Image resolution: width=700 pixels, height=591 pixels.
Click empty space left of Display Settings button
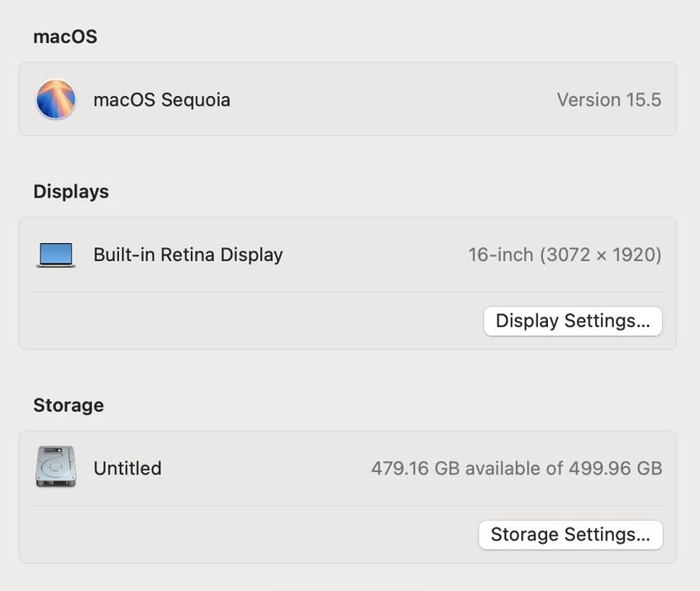[x=253, y=321]
